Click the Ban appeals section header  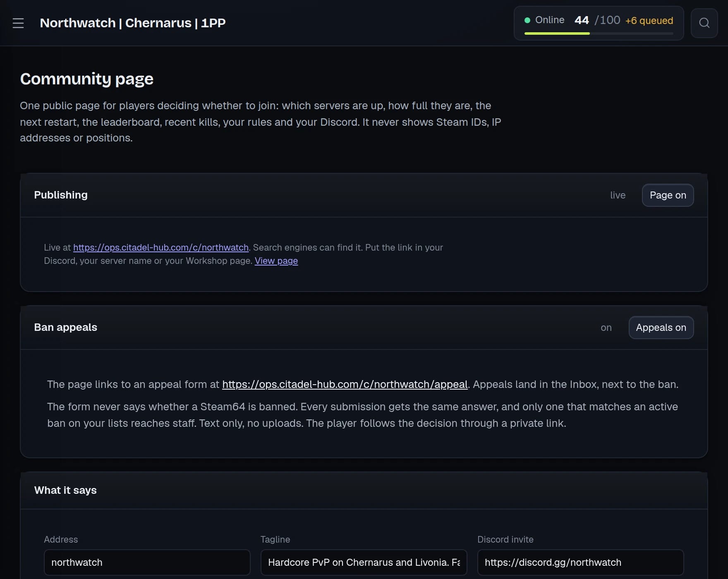[364, 328]
